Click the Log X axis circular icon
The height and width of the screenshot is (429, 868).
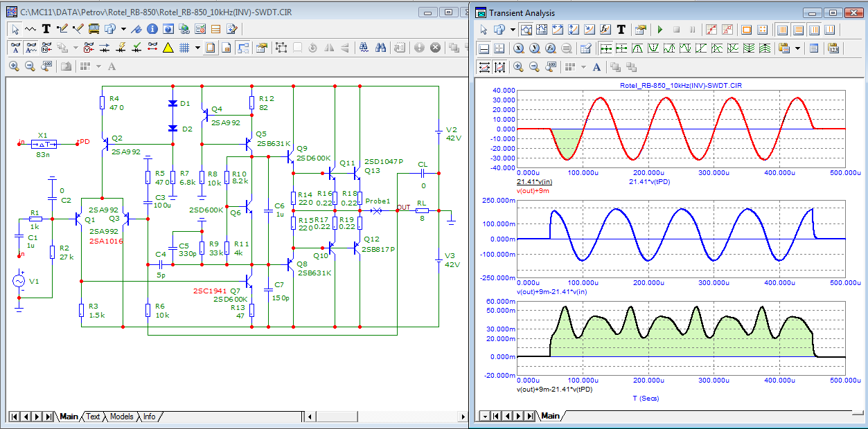click(519, 48)
